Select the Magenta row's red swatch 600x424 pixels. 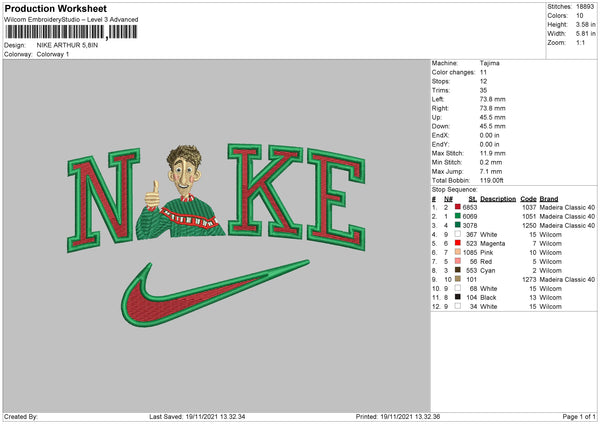tap(458, 243)
